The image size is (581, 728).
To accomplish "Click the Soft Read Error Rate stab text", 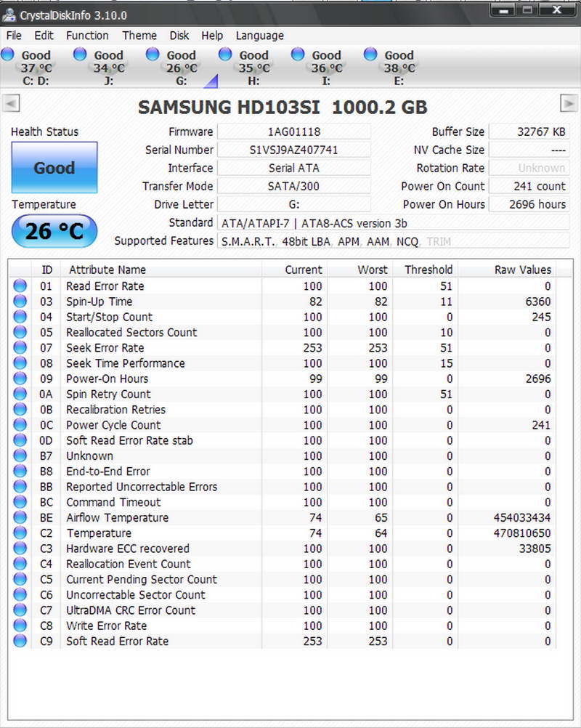I will [x=129, y=440].
